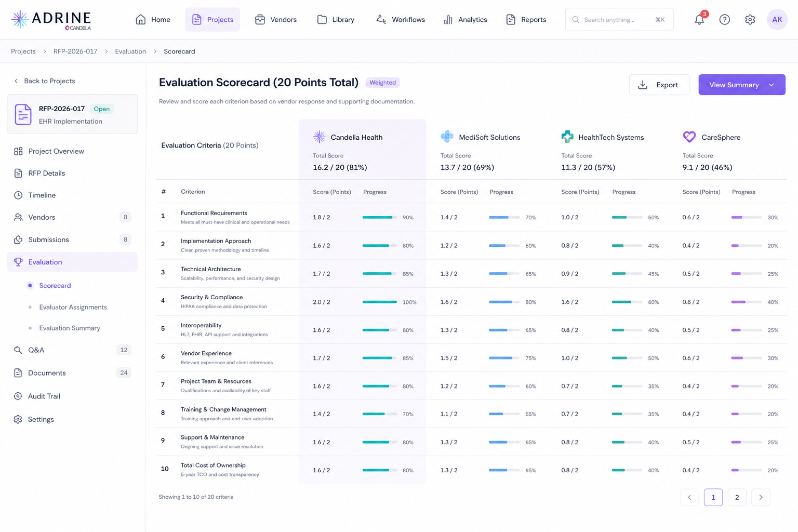Open the RFP-2026-017 breadcrumb link

[75, 51]
